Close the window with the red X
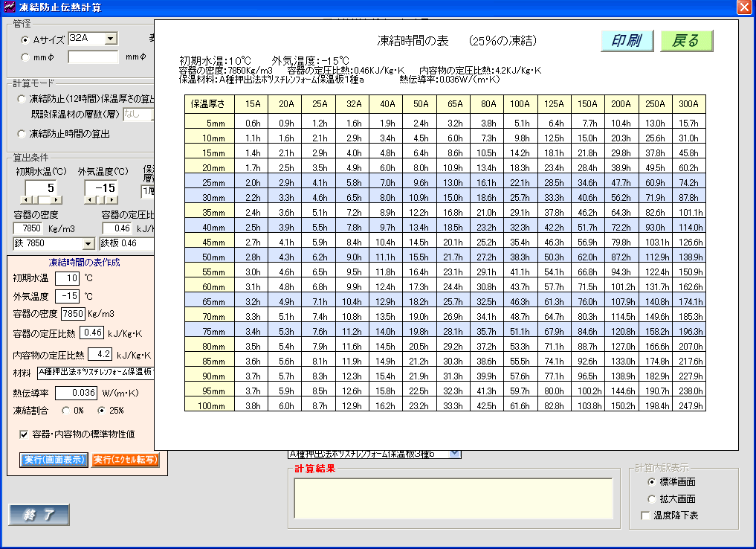Image resolution: width=756 pixels, height=549 pixels. (743, 7)
